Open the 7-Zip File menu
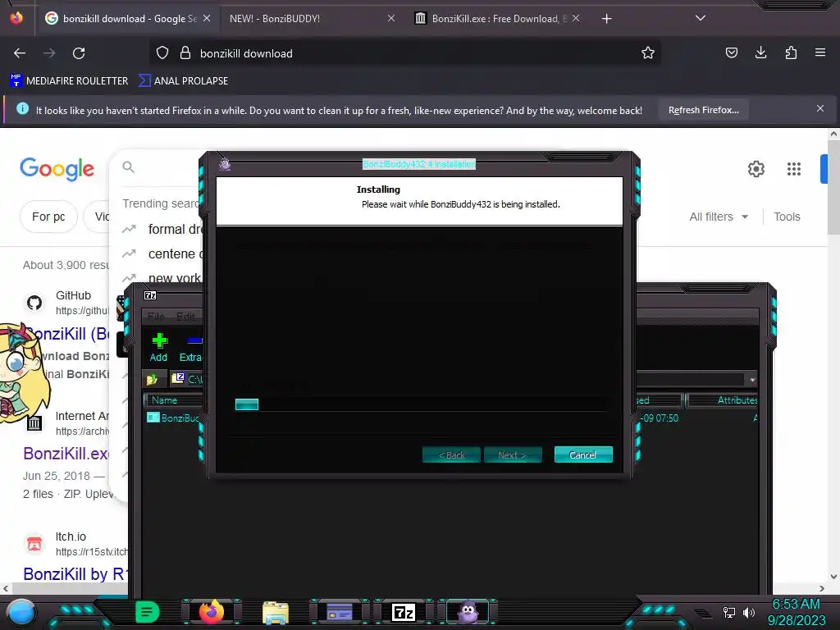Image resolution: width=840 pixels, height=630 pixels. [155, 316]
